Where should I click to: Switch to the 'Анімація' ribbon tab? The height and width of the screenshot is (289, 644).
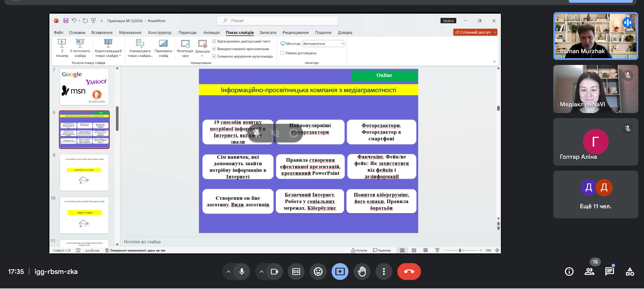point(211,33)
